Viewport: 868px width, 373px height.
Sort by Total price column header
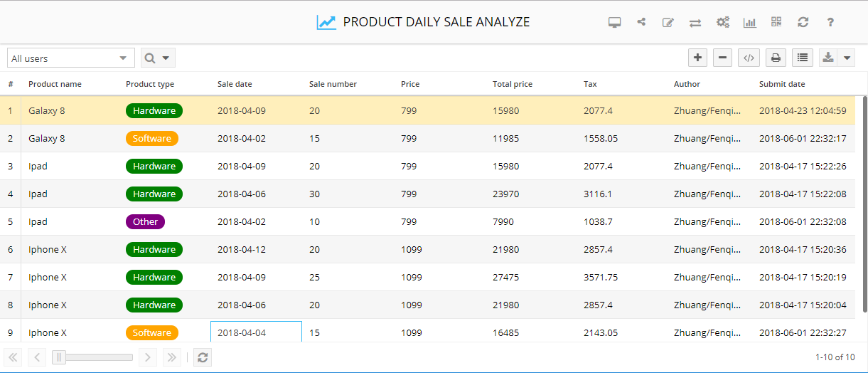(x=513, y=84)
